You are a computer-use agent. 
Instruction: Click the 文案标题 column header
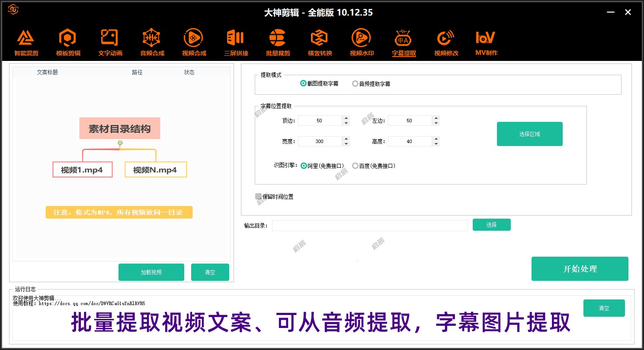pos(48,72)
